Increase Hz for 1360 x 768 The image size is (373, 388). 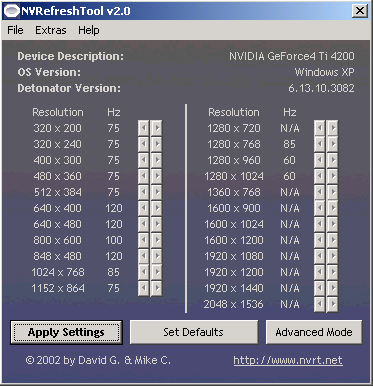tap(332, 192)
